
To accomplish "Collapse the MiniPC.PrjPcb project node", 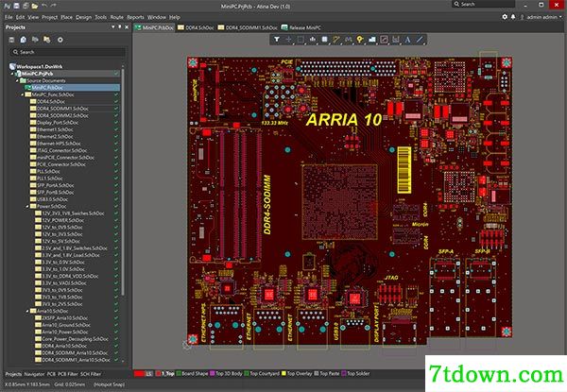I will click(12, 74).
